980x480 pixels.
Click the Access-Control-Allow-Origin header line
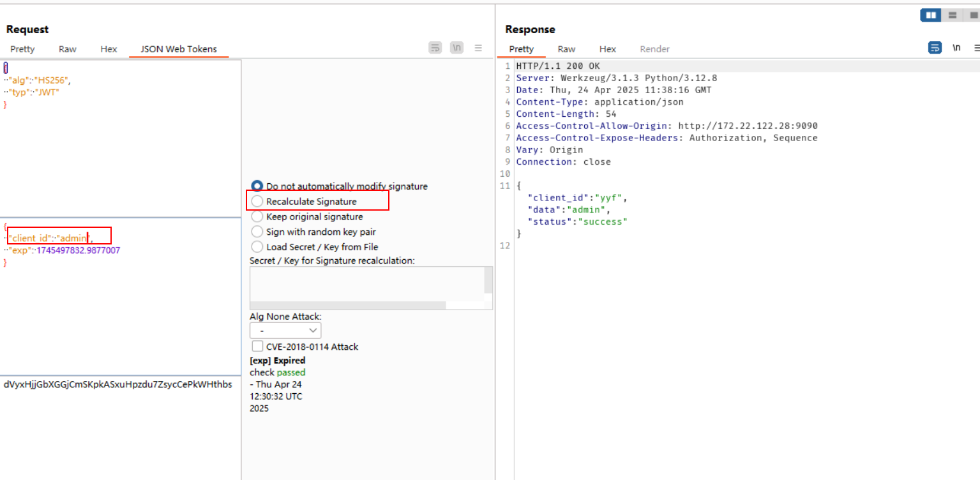point(667,126)
